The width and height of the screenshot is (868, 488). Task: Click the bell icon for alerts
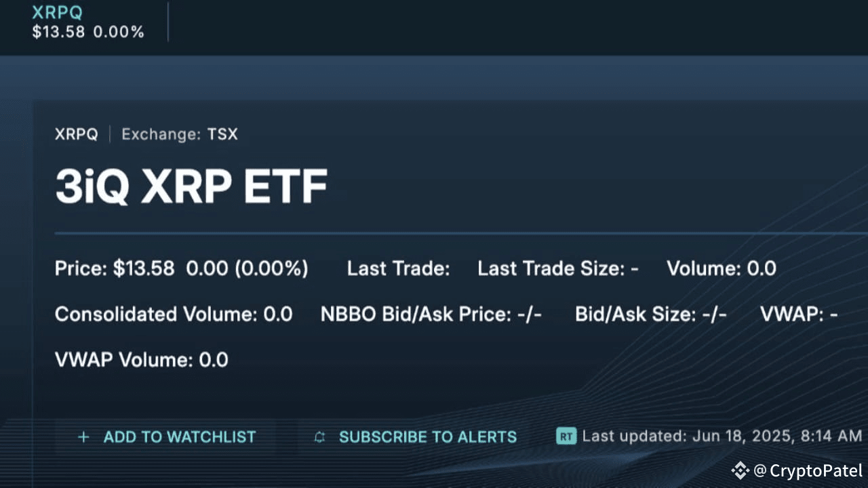pyautogui.click(x=320, y=438)
